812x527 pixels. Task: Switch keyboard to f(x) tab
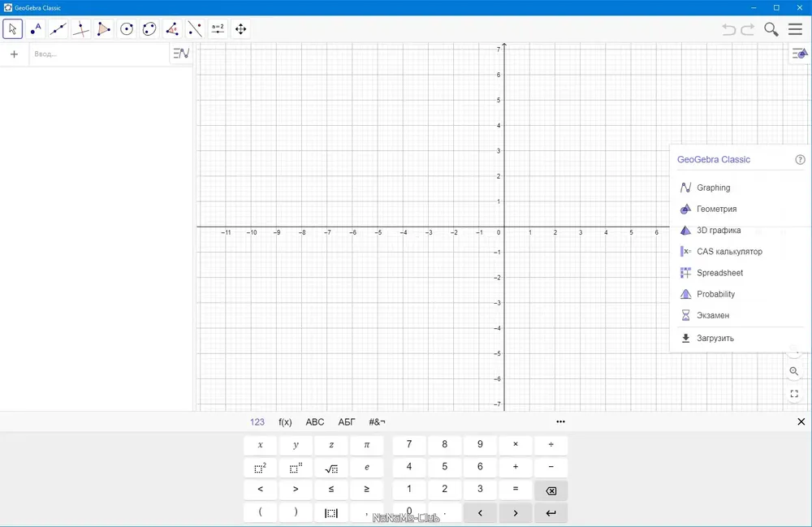(x=285, y=422)
